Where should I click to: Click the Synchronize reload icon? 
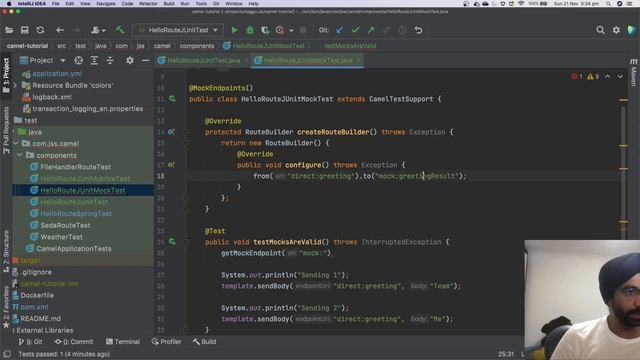click(x=40, y=30)
